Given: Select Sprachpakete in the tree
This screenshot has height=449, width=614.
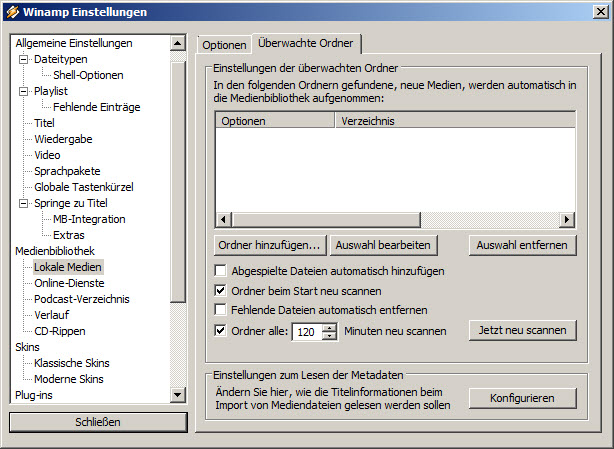Looking at the screenshot, I should pos(67,171).
